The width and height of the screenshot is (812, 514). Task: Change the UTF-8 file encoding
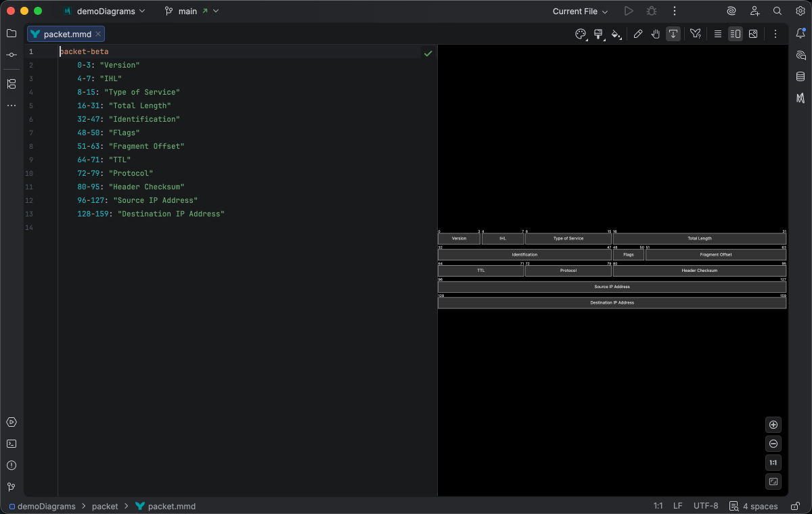(x=706, y=506)
